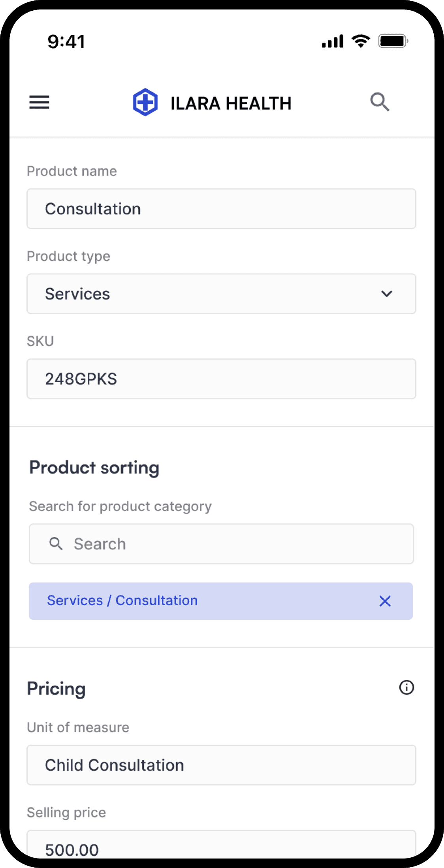Click the Product name Consultation field
Screen dimensions: 444x868
tap(221, 209)
